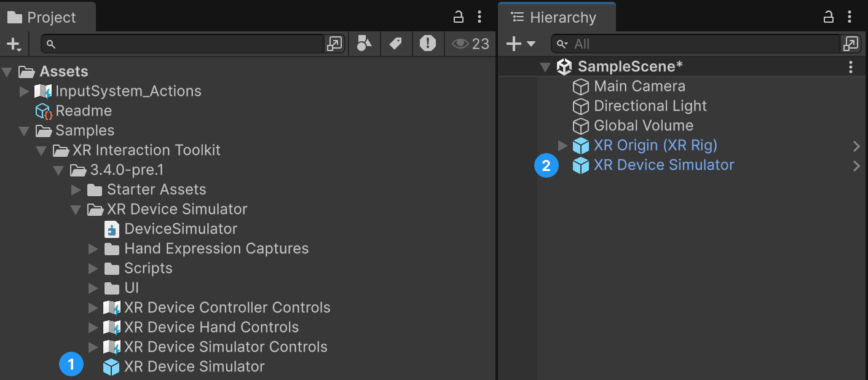
Task: Select the Samples folder
Action: (x=85, y=130)
